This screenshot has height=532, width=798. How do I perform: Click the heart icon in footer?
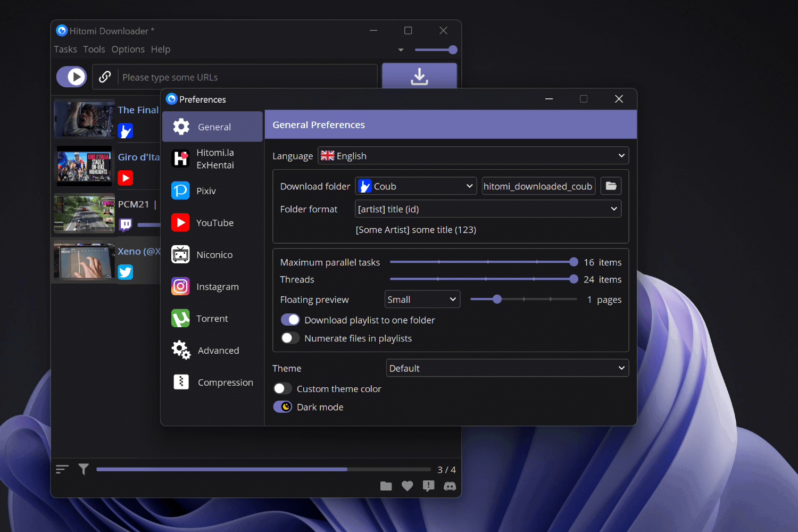(408, 486)
